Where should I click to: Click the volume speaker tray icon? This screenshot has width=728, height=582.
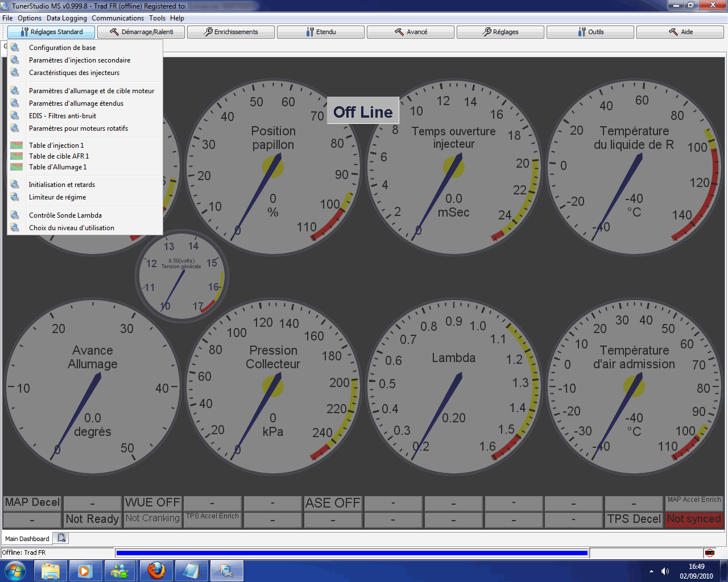tap(665, 571)
